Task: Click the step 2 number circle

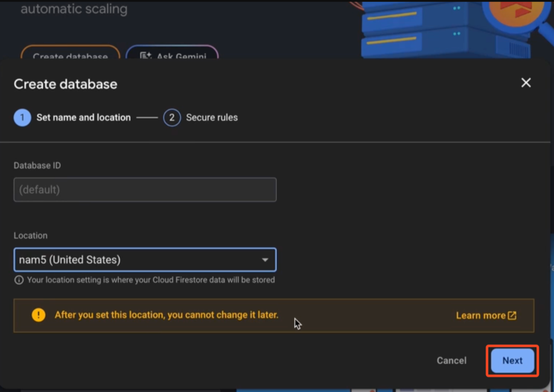Action: pyautogui.click(x=172, y=118)
